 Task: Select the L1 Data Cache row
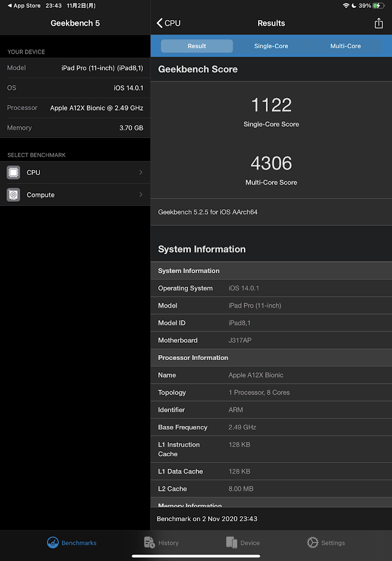(x=271, y=471)
